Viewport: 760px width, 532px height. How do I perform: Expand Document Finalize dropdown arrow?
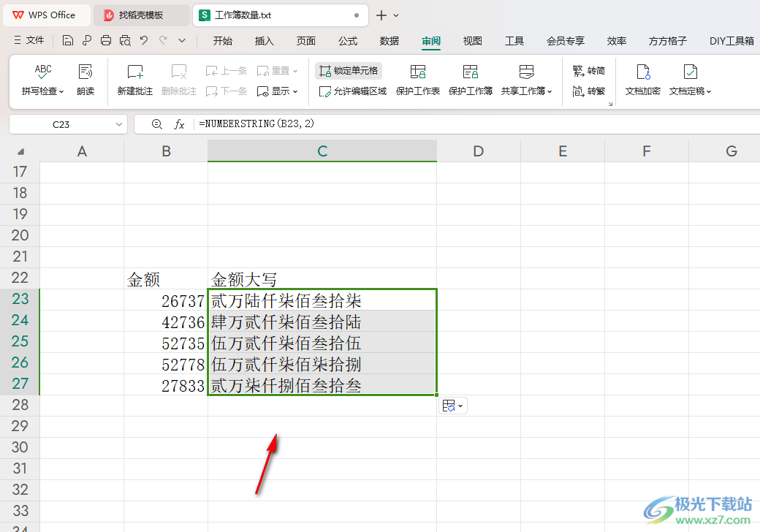[x=709, y=91]
